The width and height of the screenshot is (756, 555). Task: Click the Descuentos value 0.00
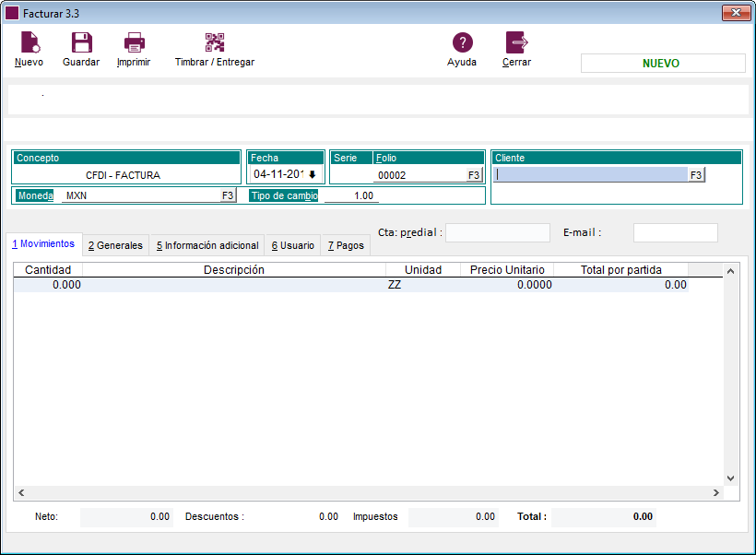[x=328, y=517]
